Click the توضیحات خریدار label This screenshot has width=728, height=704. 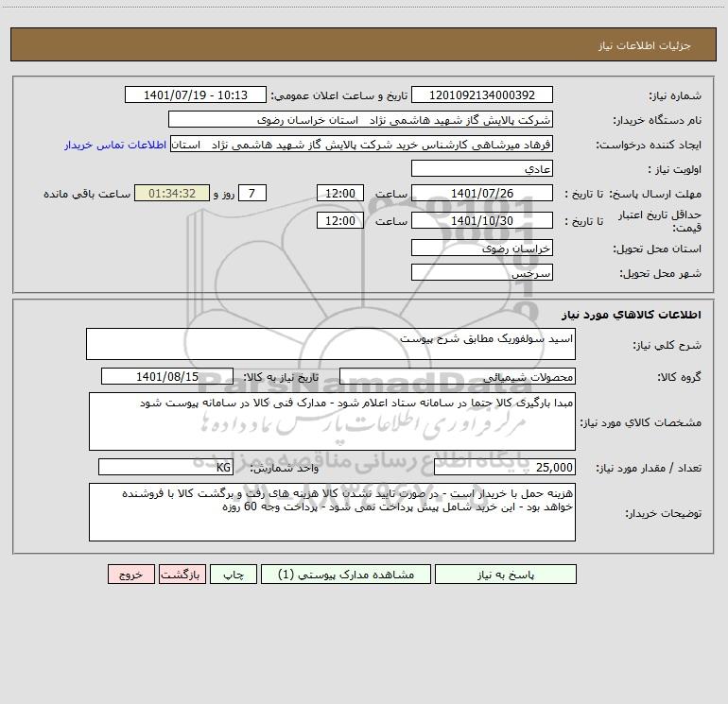pos(663,513)
